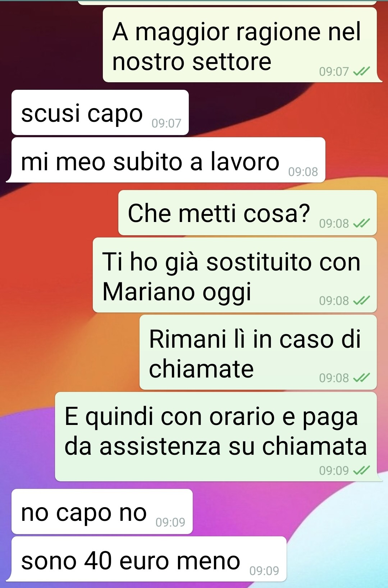The height and width of the screenshot is (588, 388).
Task: Click double checkmarks on 'Rimani lì' message
Action: (x=361, y=378)
